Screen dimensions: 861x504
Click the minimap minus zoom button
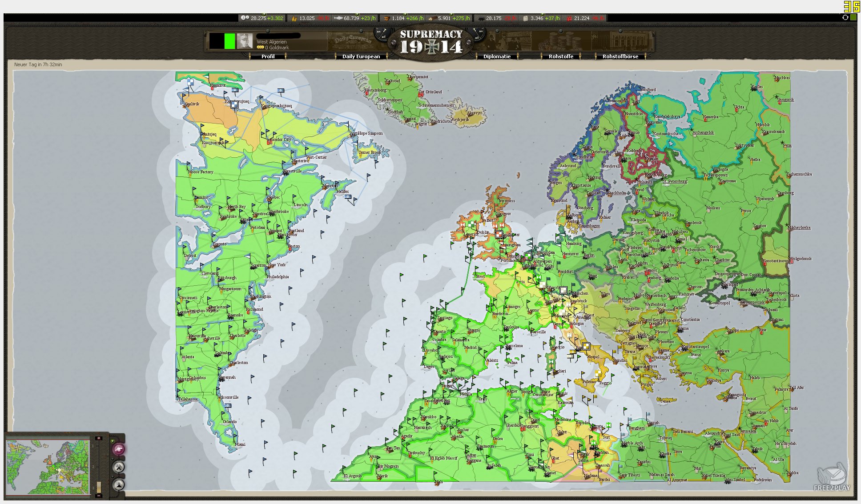pos(99,496)
